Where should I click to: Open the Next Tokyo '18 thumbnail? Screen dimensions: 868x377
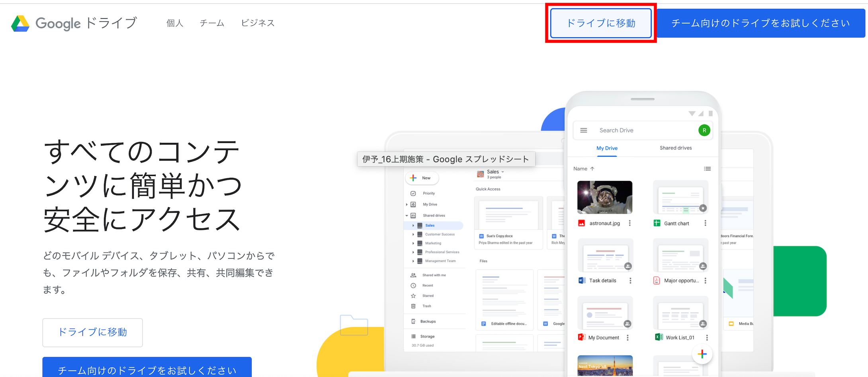pos(605,365)
